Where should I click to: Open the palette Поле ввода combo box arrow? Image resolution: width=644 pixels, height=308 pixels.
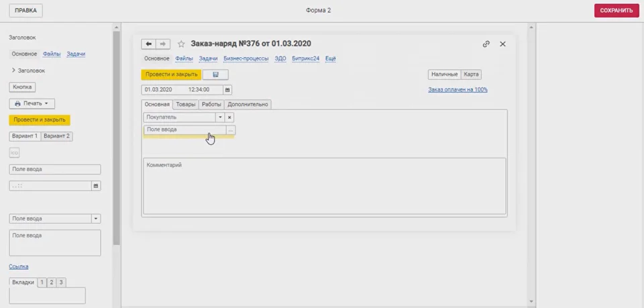96,219
